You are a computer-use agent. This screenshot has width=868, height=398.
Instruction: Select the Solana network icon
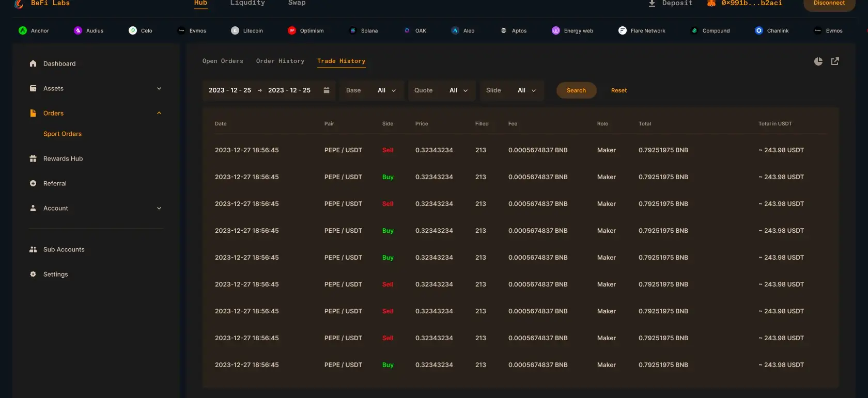(x=353, y=30)
